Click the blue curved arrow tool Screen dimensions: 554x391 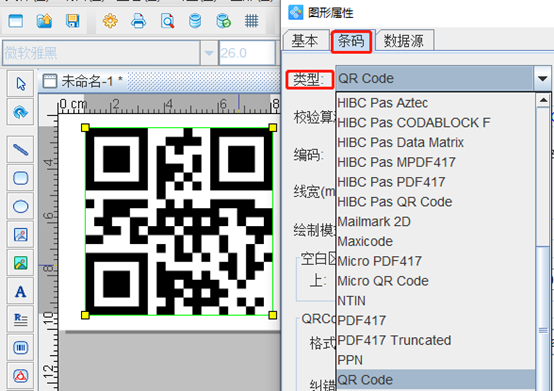pyautogui.click(x=20, y=112)
